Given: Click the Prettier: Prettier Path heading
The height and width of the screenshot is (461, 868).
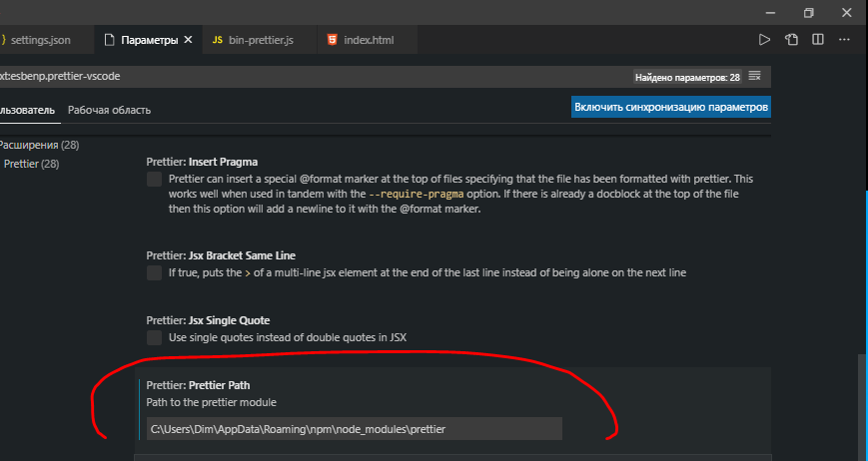Looking at the screenshot, I should coord(198,385).
